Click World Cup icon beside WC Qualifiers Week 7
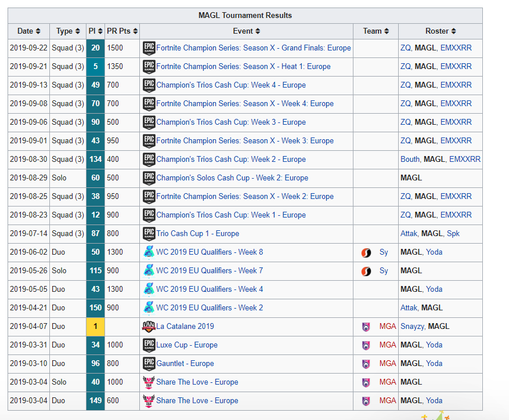The height and width of the screenshot is (420, 509). pyautogui.click(x=149, y=271)
